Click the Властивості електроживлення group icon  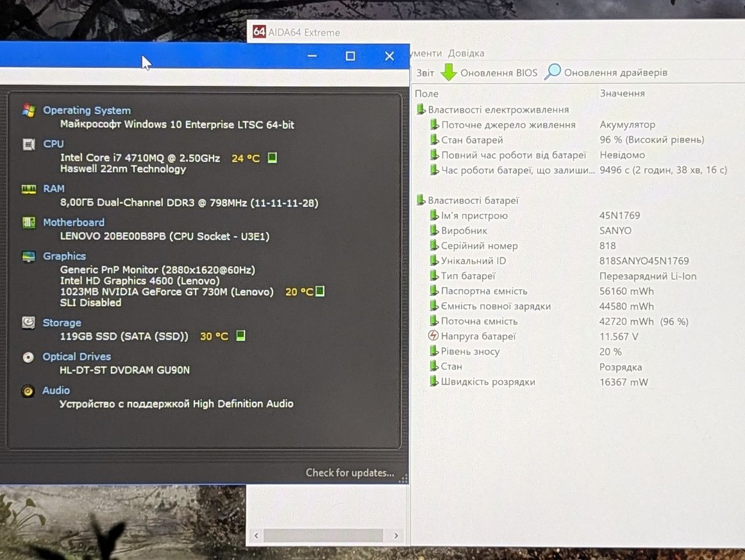coord(421,109)
